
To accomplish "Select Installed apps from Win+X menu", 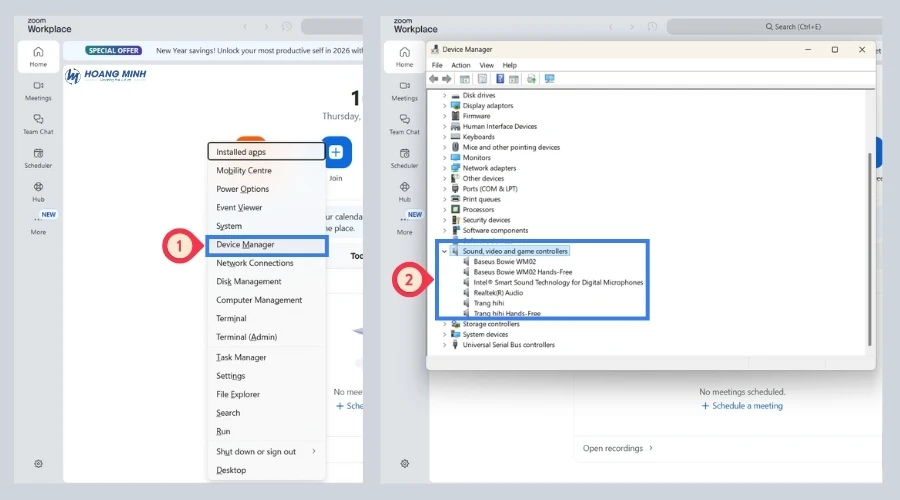I will (266, 152).
